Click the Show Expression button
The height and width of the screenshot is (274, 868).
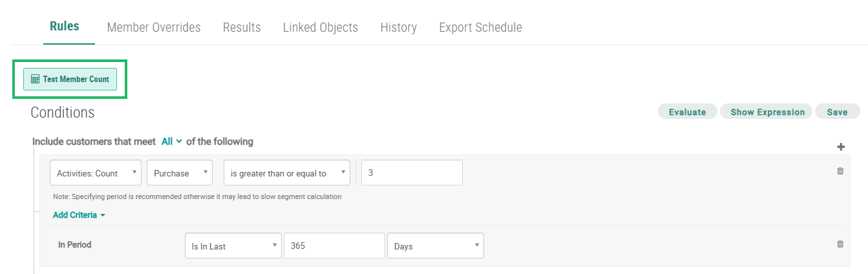click(x=767, y=112)
